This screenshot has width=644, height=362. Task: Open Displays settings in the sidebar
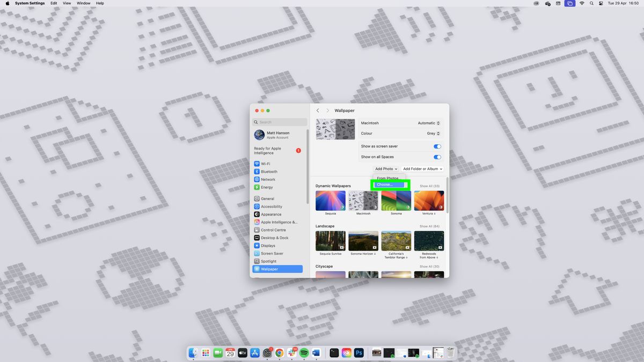pyautogui.click(x=268, y=245)
